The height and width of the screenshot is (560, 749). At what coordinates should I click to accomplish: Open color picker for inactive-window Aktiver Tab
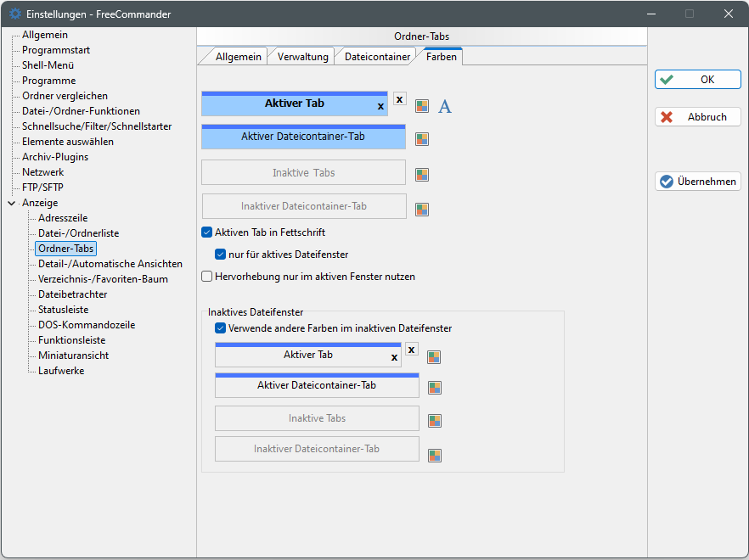pos(434,357)
